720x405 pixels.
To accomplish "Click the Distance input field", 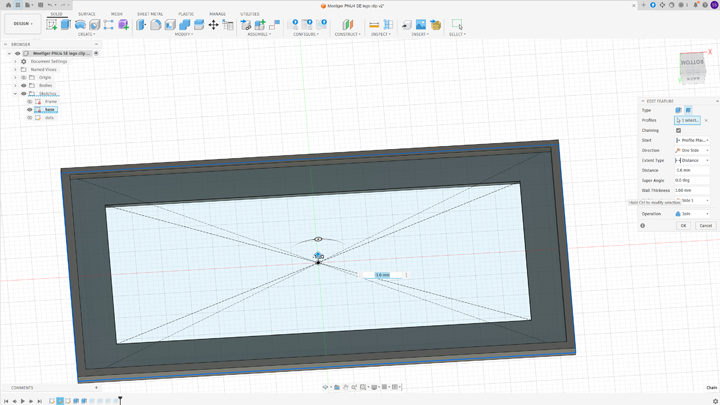I will [692, 170].
